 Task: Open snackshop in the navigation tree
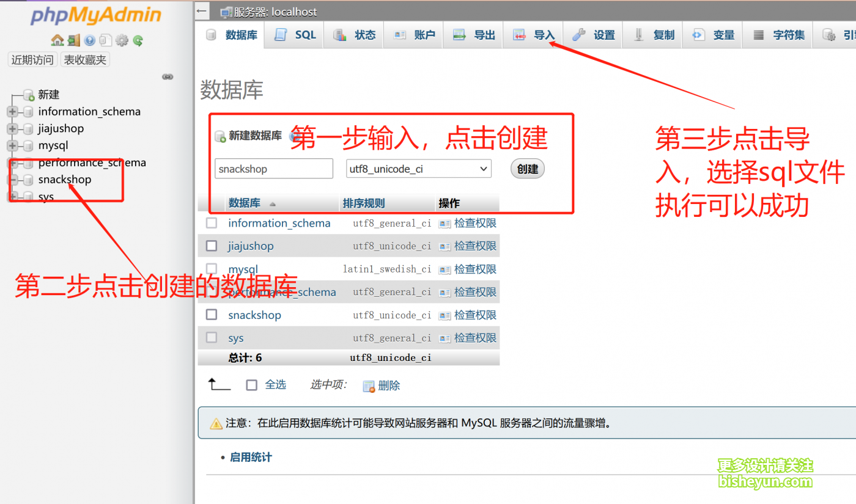[65, 180]
